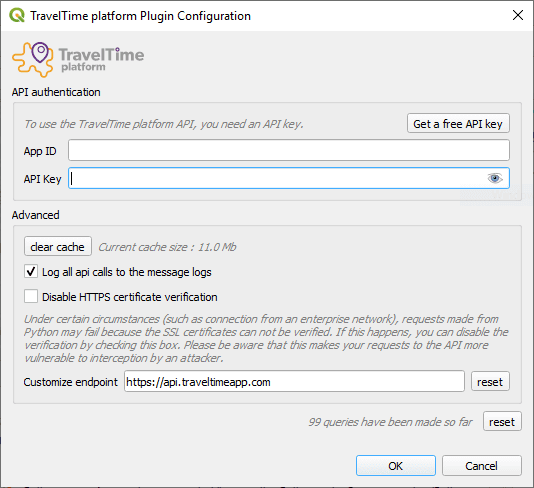Click the 'Advanced' section heading

(36, 215)
